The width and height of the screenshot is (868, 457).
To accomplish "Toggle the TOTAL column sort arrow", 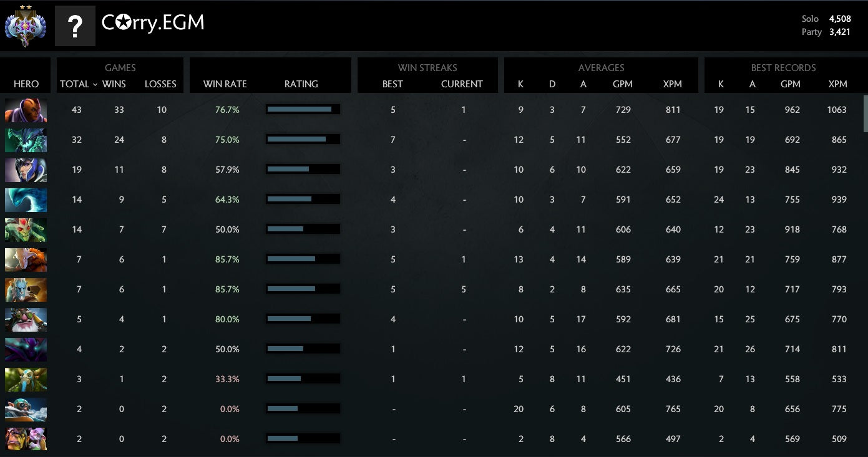I will tap(95, 85).
